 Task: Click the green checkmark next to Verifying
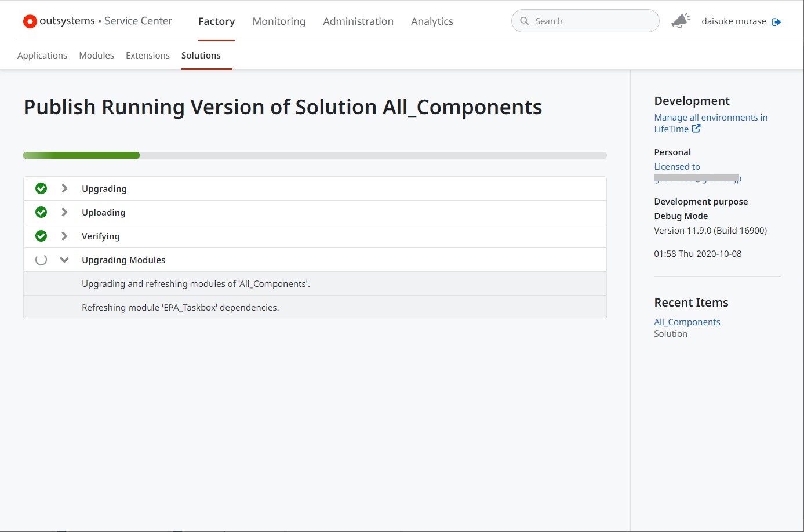point(41,236)
